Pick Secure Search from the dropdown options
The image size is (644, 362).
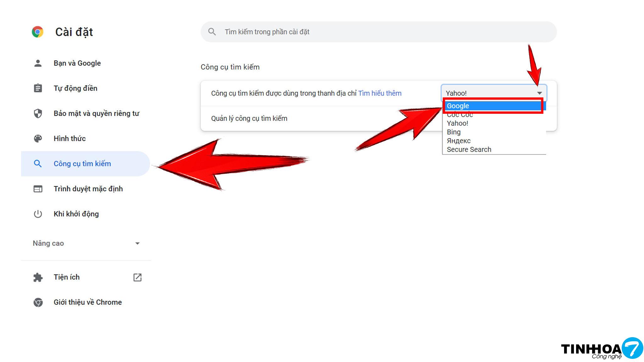[x=469, y=150]
